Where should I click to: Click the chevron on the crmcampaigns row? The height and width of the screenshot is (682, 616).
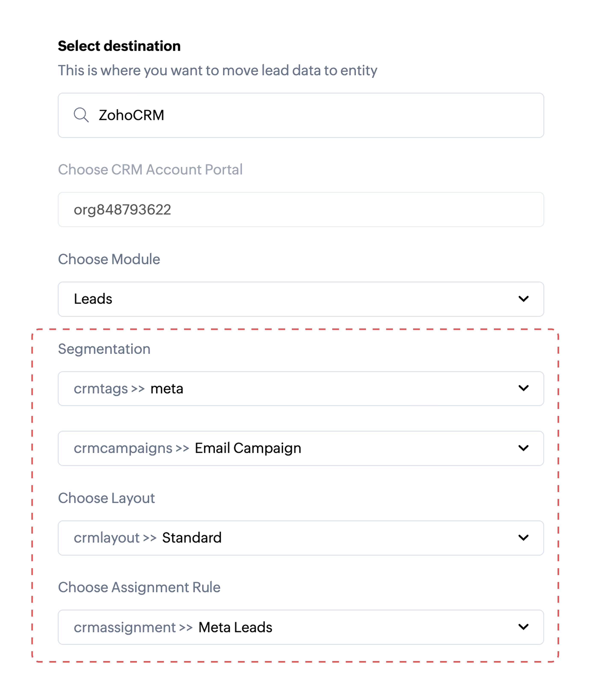[x=523, y=448]
